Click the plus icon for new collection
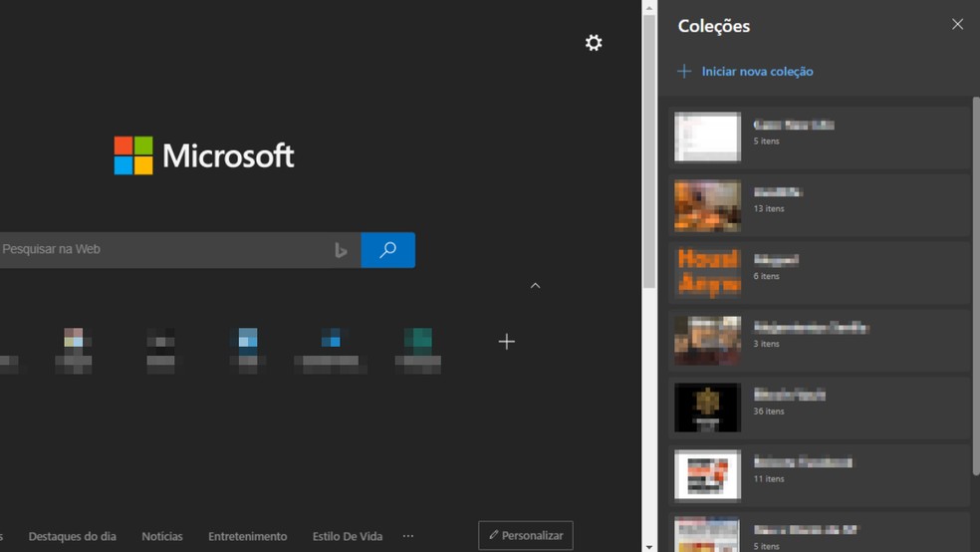This screenshot has width=980, height=552. [684, 72]
